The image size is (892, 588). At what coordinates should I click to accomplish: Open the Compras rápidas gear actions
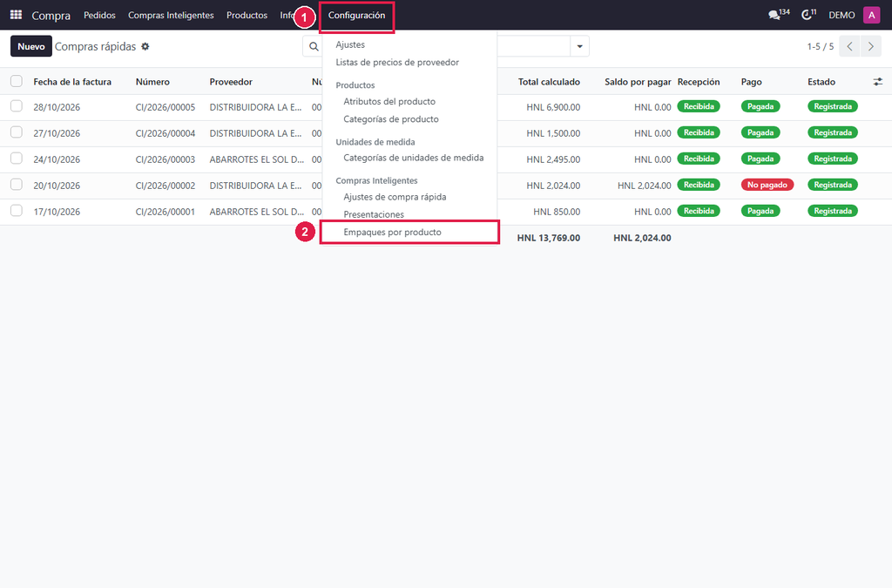[145, 47]
